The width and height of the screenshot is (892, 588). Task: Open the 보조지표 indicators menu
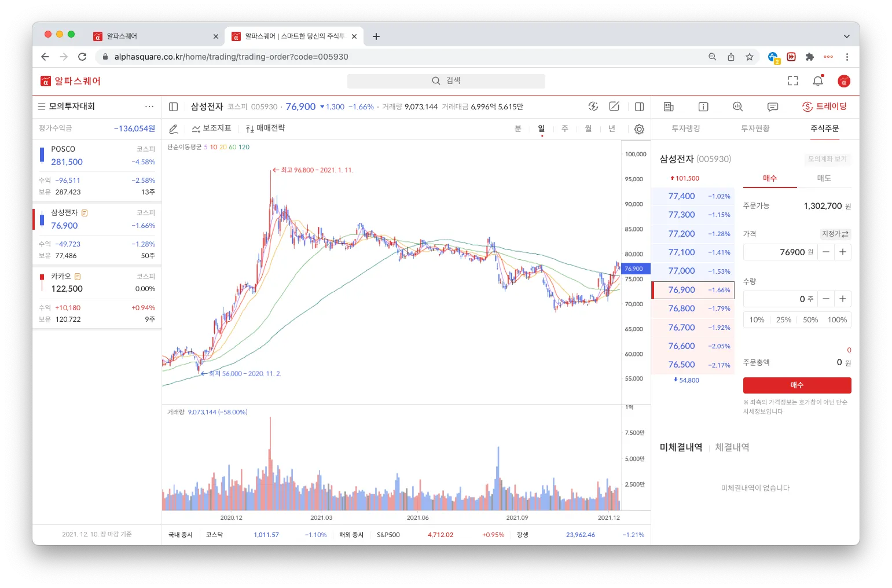pos(211,128)
